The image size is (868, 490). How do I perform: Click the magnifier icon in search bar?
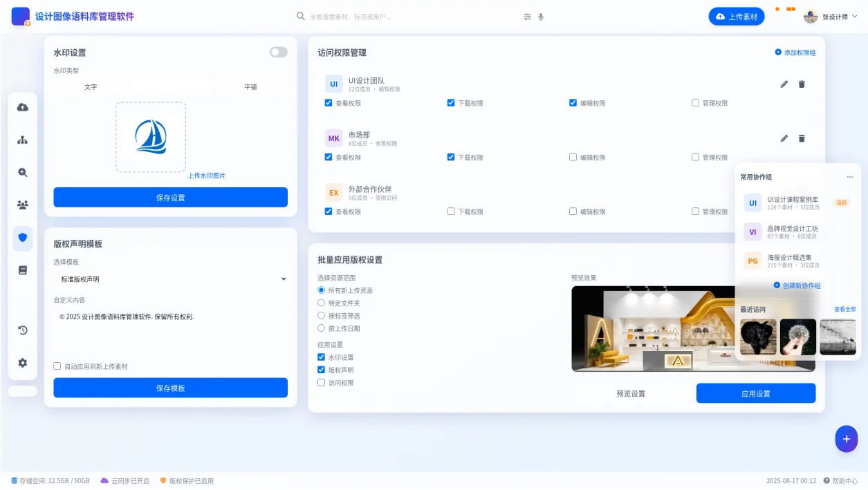click(x=301, y=16)
